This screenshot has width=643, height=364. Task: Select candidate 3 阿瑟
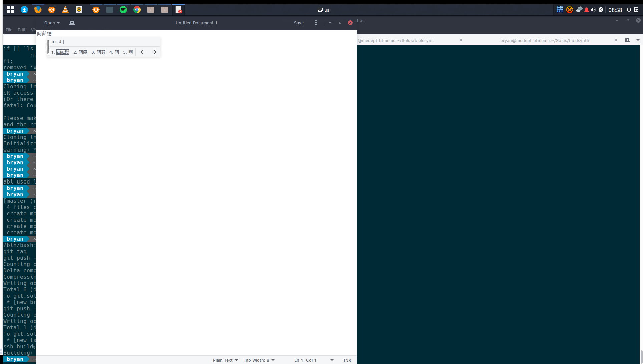point(98,52)
